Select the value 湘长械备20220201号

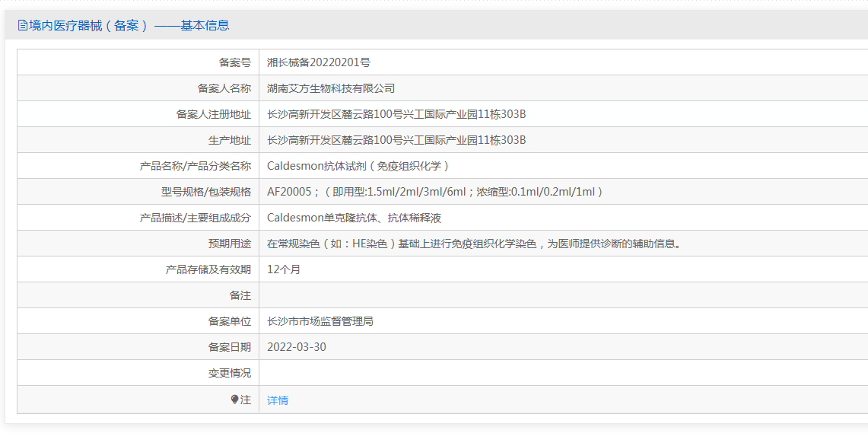click(318, 62)
